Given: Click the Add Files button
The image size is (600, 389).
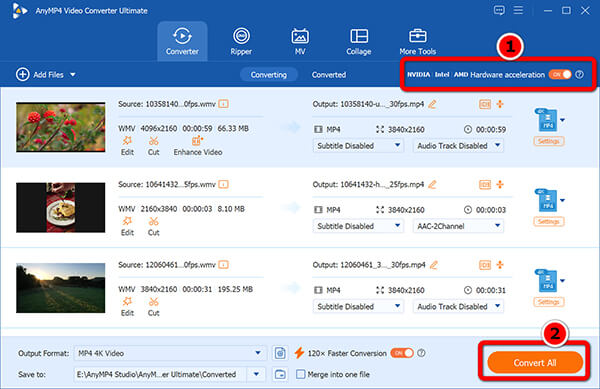Looking at the screenshot, I should (x=40, y=75).
